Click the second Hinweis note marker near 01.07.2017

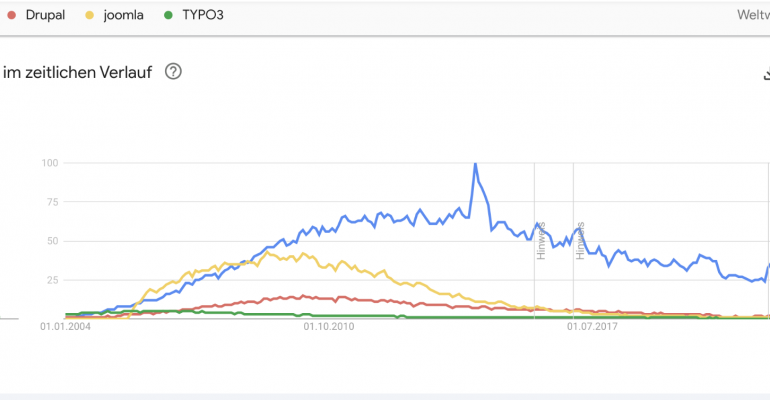[x=580, y=241]
